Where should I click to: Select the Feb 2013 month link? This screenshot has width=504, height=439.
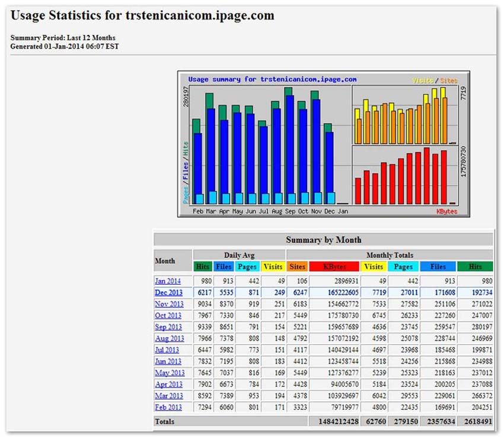click(x=168, y=408)
